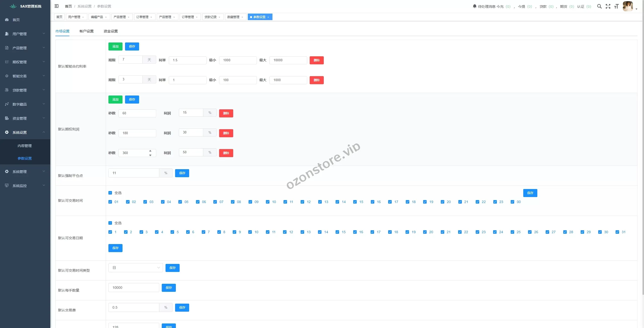The height and width of the screenshot is (328, 644).
Task: Open the font size adjustment icon
Action: coord(616,6)
